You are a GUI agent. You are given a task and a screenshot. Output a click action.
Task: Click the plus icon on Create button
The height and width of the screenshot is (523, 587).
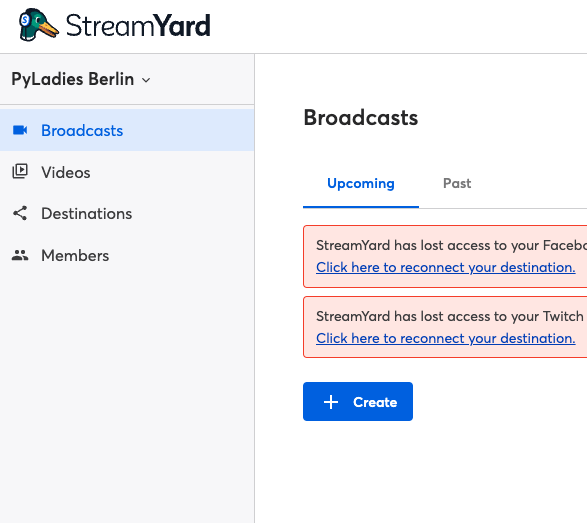point(331,402)
